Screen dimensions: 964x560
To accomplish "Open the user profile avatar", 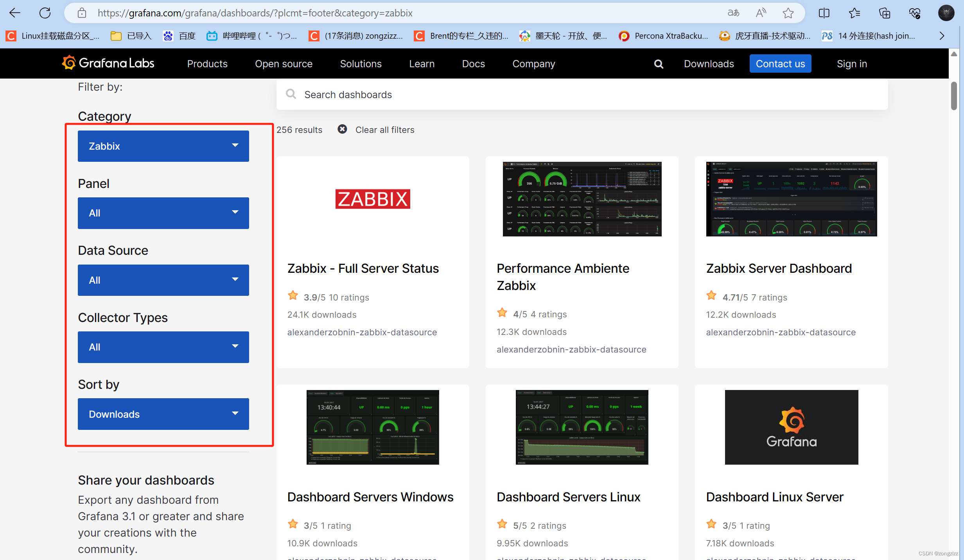I will click(946, 13).
